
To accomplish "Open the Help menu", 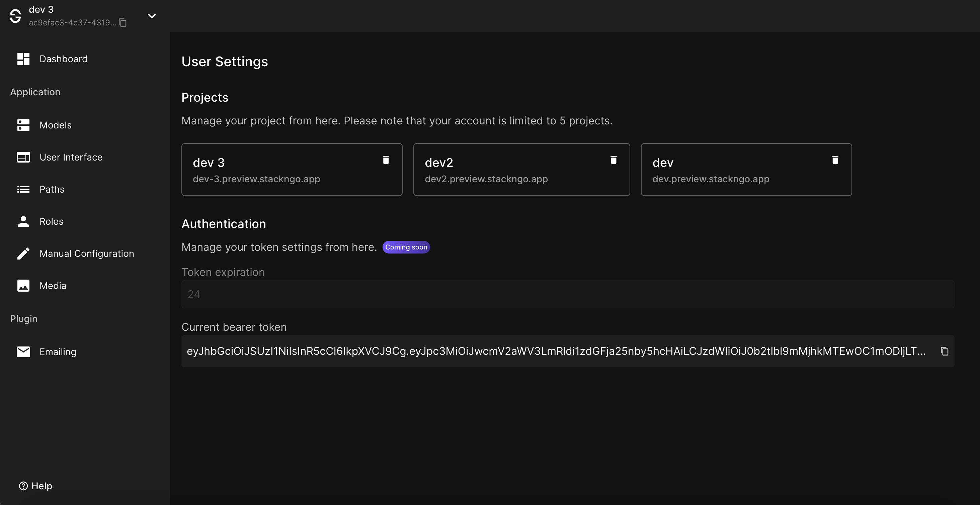I will 35,486.
